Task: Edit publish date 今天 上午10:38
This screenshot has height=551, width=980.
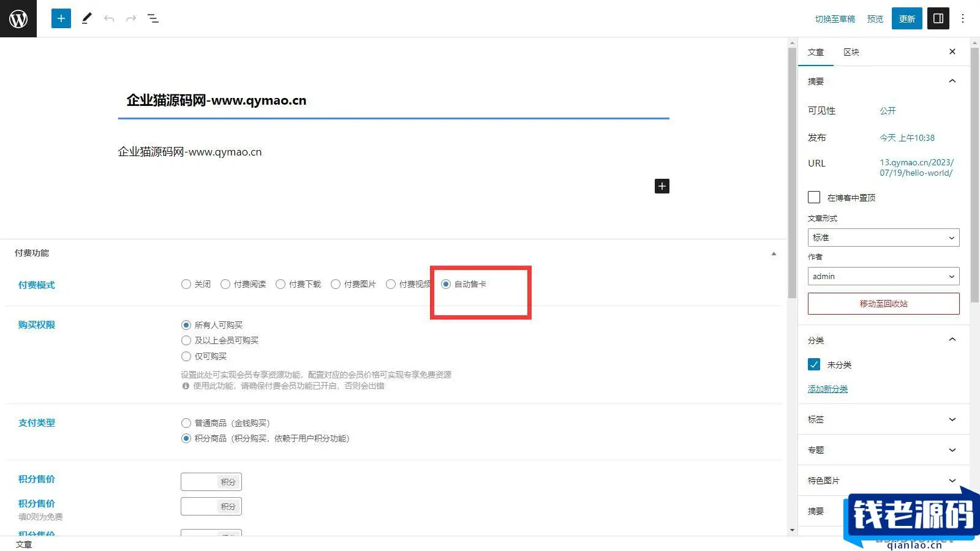Action: [x=908, y=138]
